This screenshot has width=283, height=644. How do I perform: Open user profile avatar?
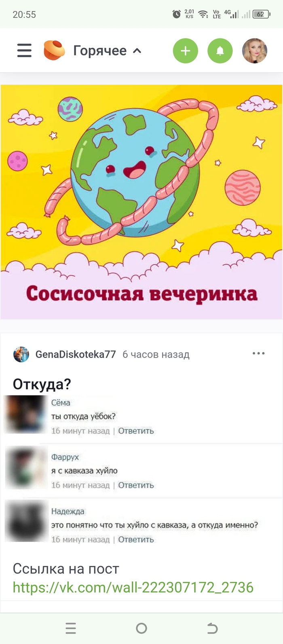[255, 51]
